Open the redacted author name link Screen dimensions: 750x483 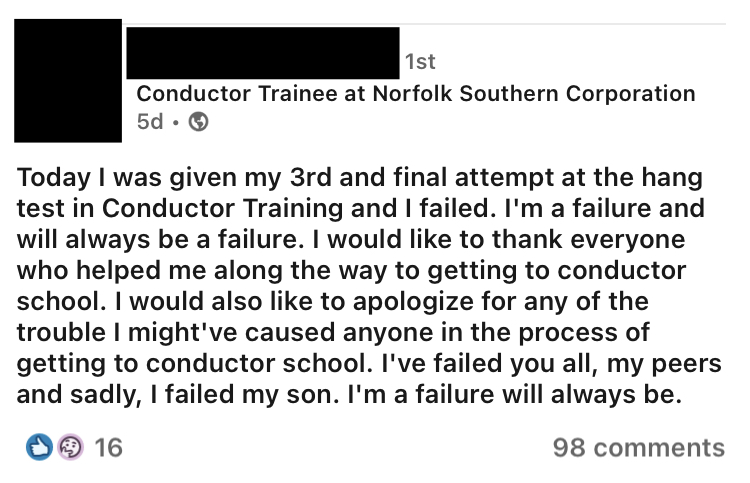(x=263, y=53)
